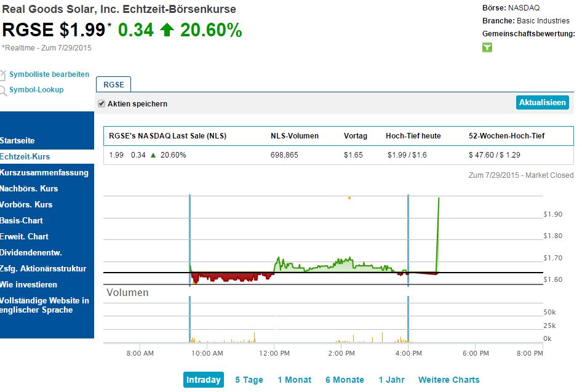582x392 pixels.
Task: Click the magnifier icon beside Symbol-Lookup
Action: pyautogui.click(x=3, y=90)
